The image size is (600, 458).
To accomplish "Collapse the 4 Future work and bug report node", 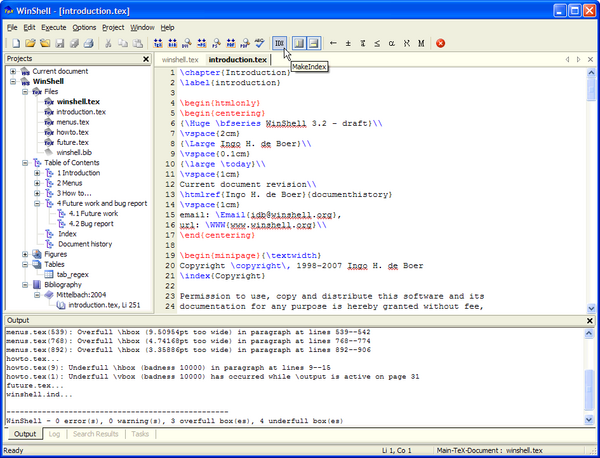I will (37, 203).
